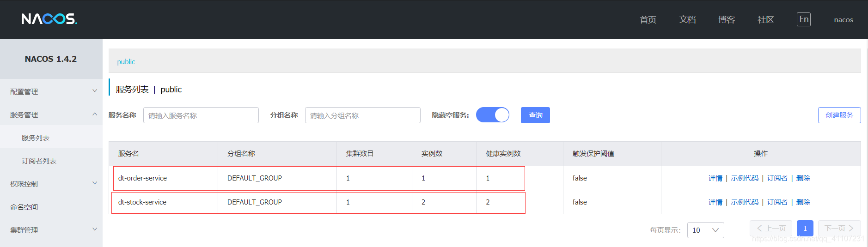This screenshot has height=247, width=868.
Task: Select page 1 in pagination
Action: 805,228
